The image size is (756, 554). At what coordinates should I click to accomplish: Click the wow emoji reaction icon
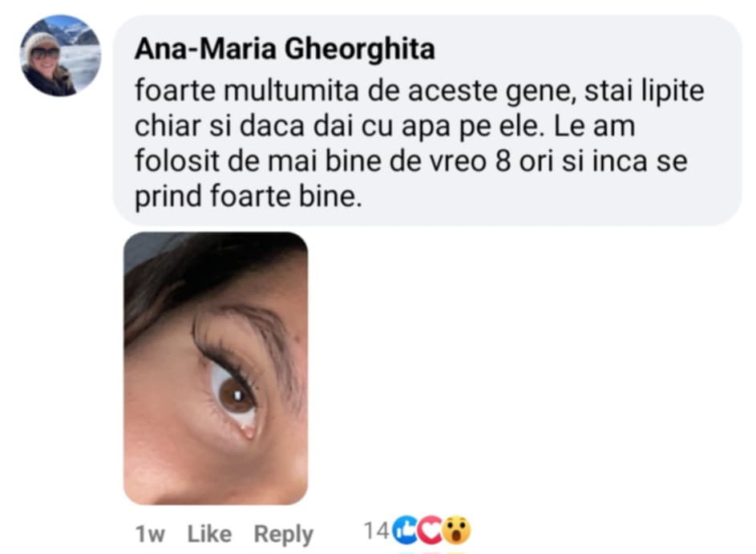(457, 529)
